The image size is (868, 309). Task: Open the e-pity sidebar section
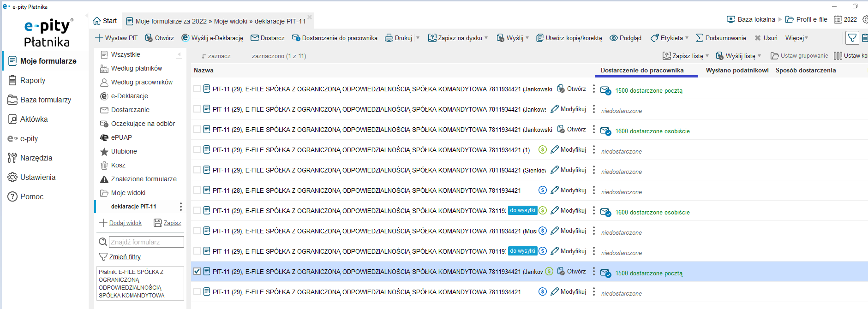click(x=23, y=138)
